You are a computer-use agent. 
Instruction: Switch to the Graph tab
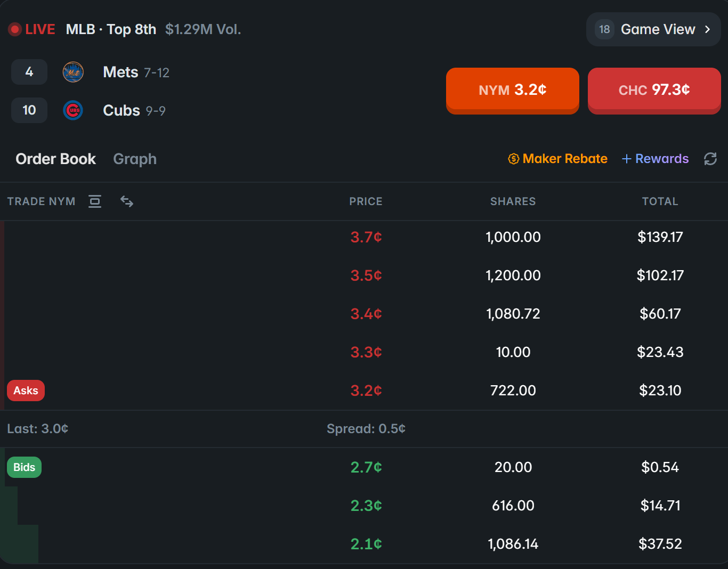(135, 159)
